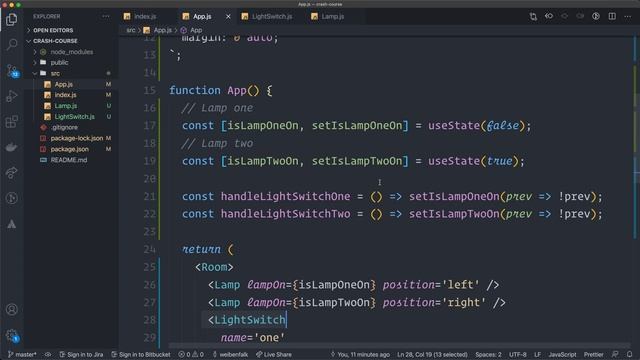Click LF end-of-line selector
The image size is (640, 360).
(x=538, y=354)
